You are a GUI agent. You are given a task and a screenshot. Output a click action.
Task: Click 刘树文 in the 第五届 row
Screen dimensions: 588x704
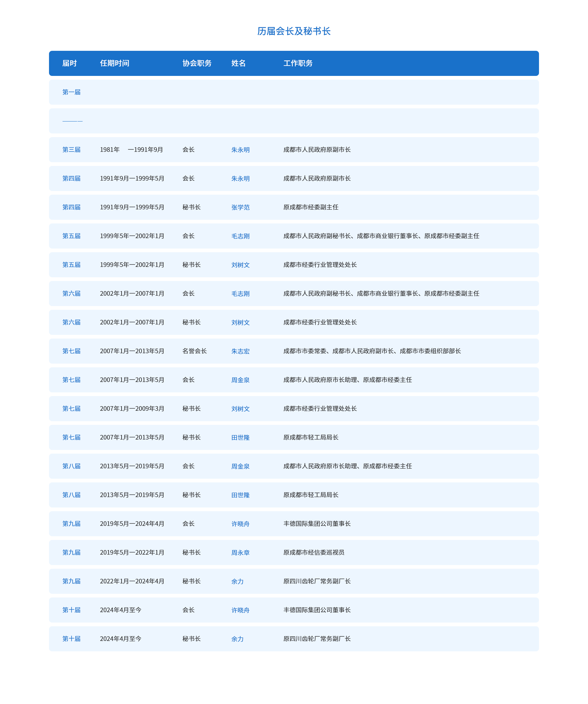240,265
